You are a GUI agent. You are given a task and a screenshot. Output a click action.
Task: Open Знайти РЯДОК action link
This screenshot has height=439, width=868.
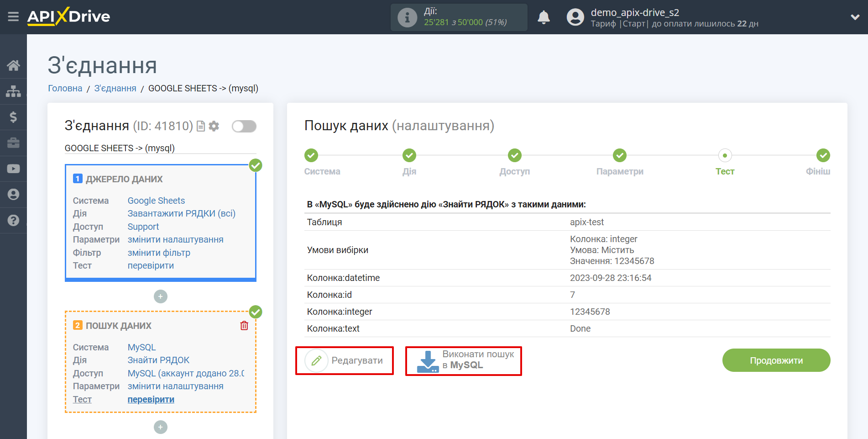pyautogui.click(x=158, y=360)
